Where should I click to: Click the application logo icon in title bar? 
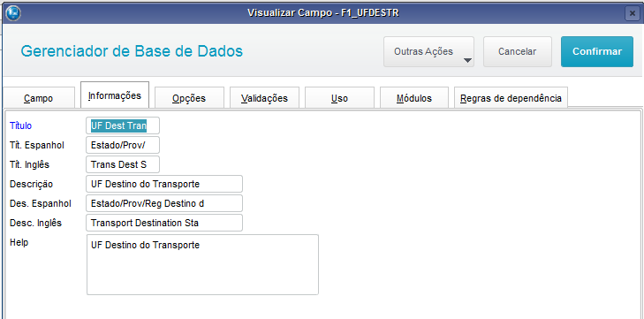click(x=13, y=13)
